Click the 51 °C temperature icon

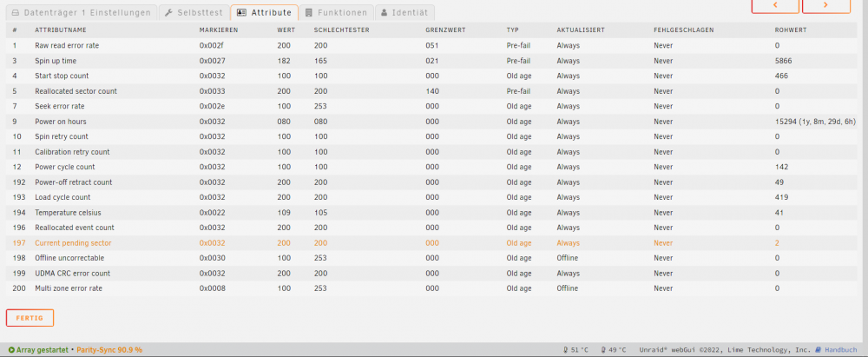(566, 350)
